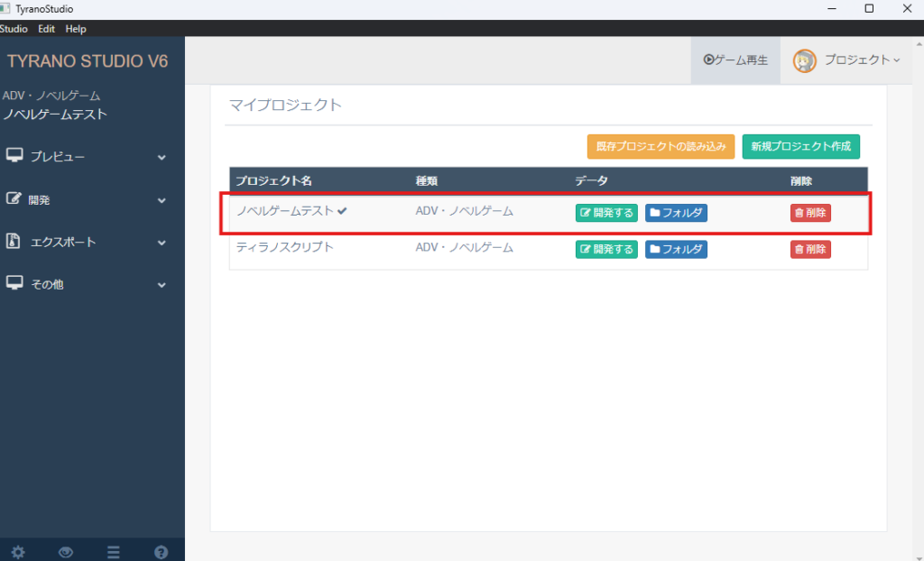
Task: Expand the 開発 sidebar section
Action: tap(86, 200)
